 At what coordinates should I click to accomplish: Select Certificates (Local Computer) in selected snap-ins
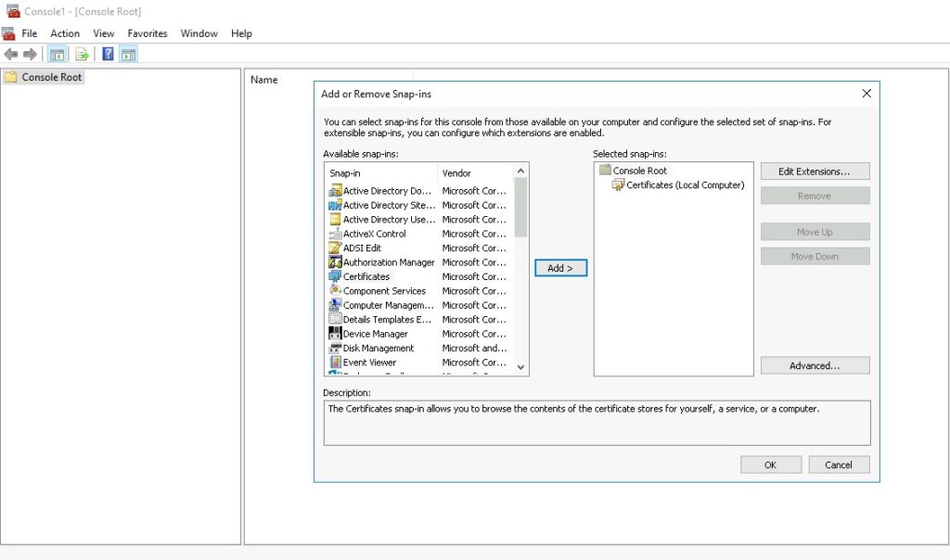(x=685, y=185)
